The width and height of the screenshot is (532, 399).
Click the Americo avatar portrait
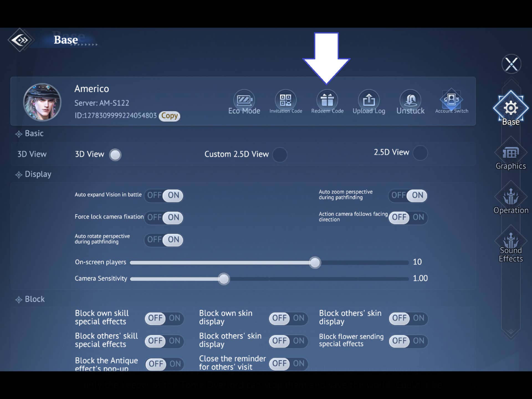[x=42, y=102]
